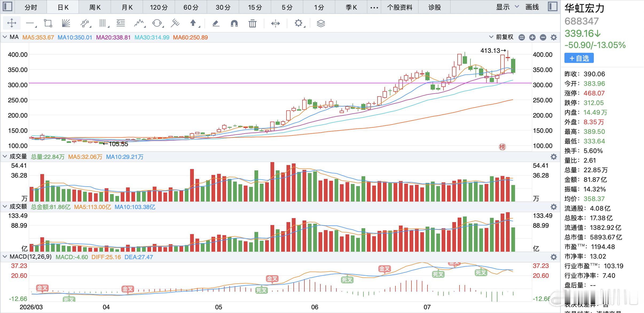Image resolution: width=644 pixels, height=313 pixels.
Task: Switch to 分时 tab
Action: [x=31, y=7]
